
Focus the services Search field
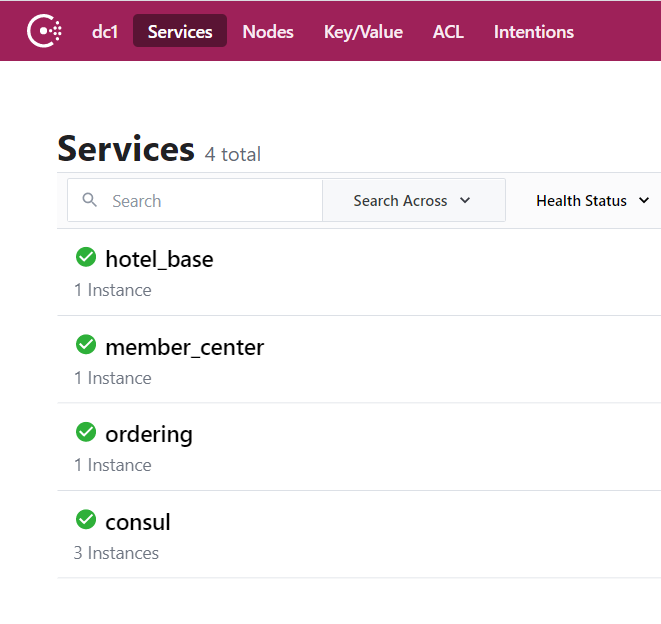pos(195,200)
